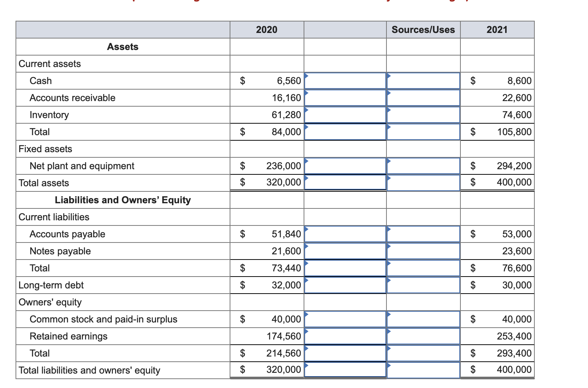Select Sources/Uses field for Net plant and equipment
Image resolution: width=588 pixels, height=388 pixels.
point(423,166)
